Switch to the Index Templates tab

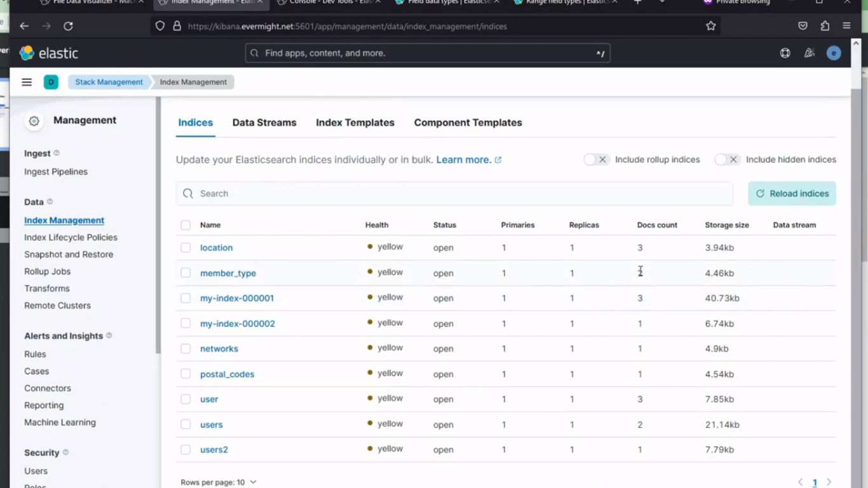355,123
